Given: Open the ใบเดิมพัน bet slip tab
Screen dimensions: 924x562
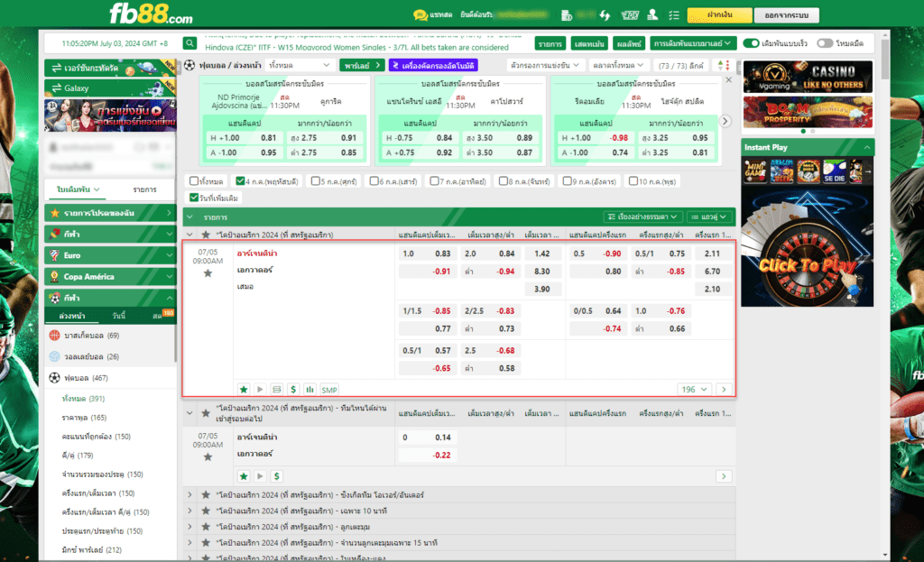Looking at the screenshot, I should coord(79,189).
